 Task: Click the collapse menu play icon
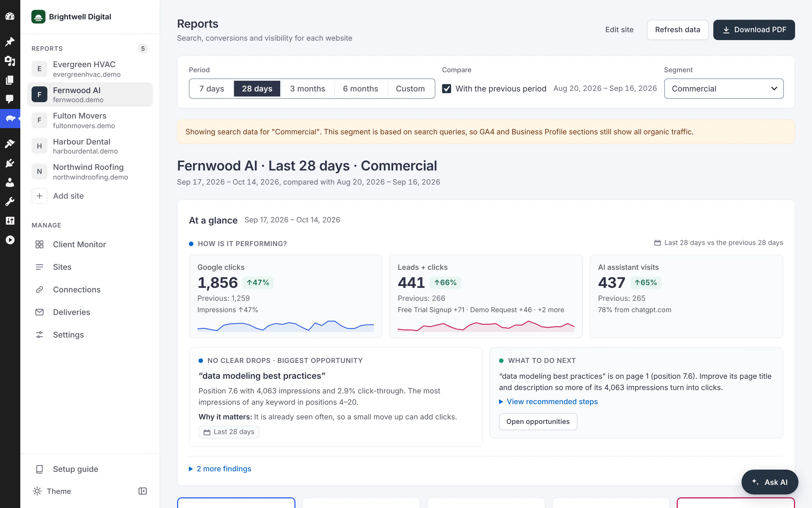coord(10,240)
